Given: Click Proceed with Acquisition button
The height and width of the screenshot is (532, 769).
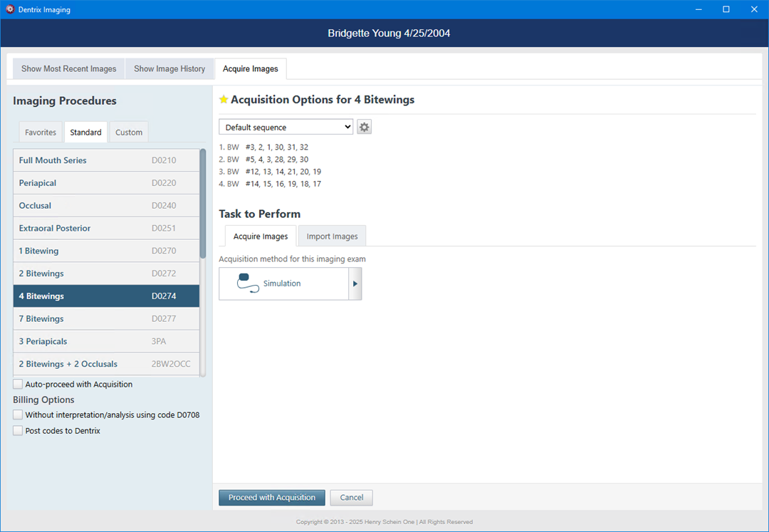Looking at the screenshot, I should point(272,497).
